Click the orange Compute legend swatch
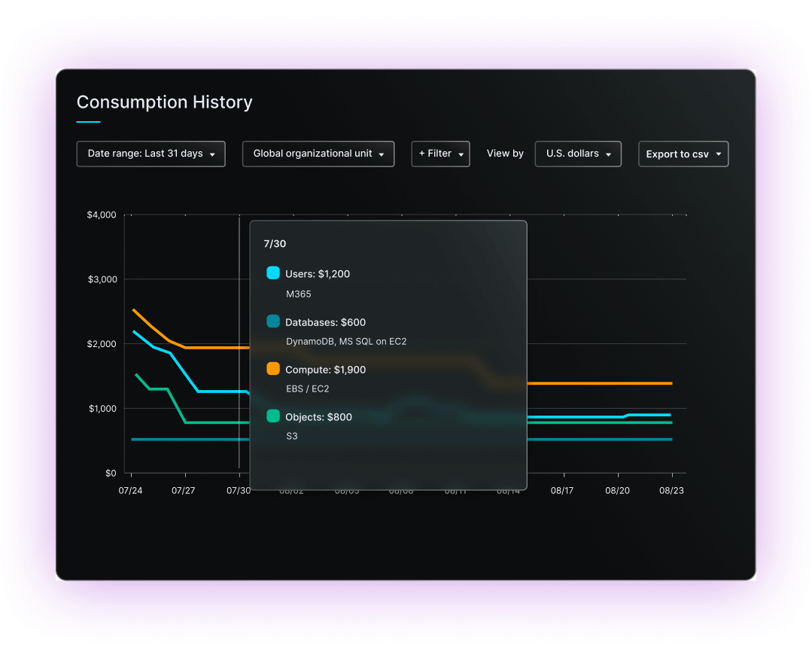812x649 pixels. (x=273, y=369)
